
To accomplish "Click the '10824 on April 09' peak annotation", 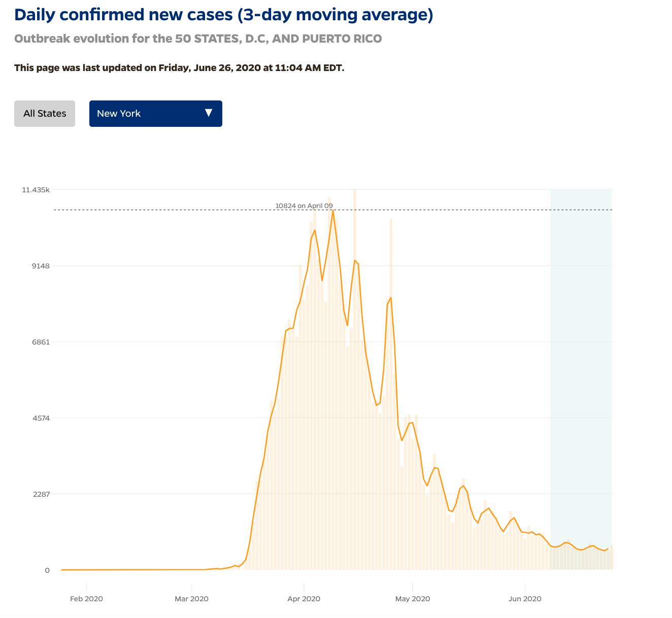I will point(304,205).
